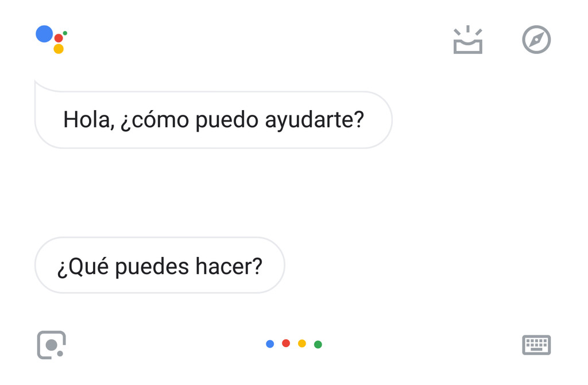Click the red circle in Assistant logo

coord(59,38)
